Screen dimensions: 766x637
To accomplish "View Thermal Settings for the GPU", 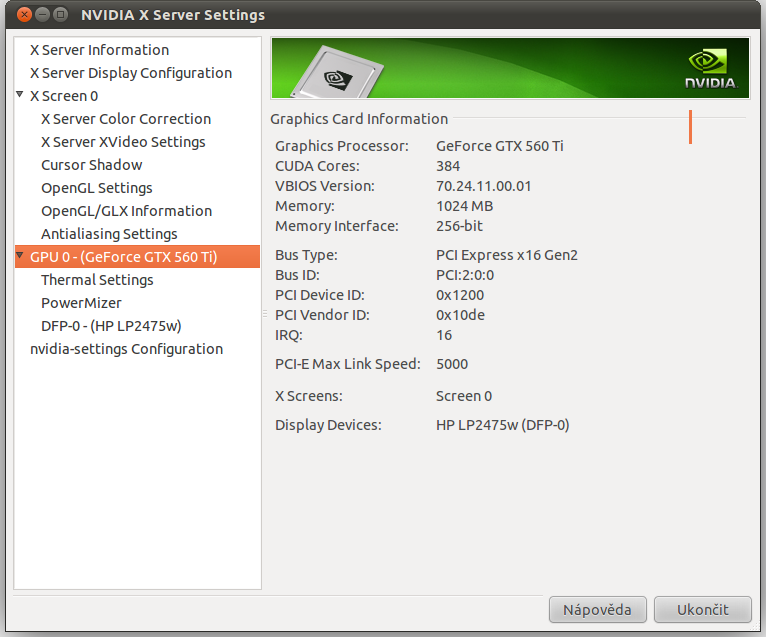I will click(x=97, y=280).
